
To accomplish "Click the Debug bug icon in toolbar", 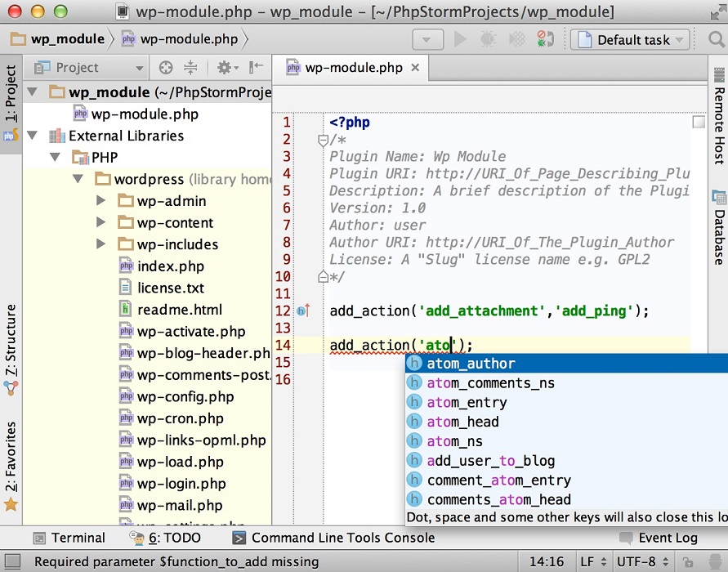I will tap(488, 39).
